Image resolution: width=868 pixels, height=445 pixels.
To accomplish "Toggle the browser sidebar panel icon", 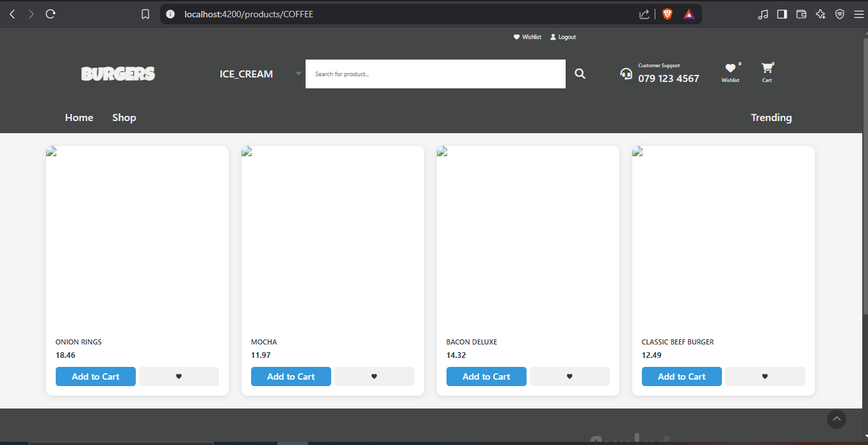I will coord(782,14).
